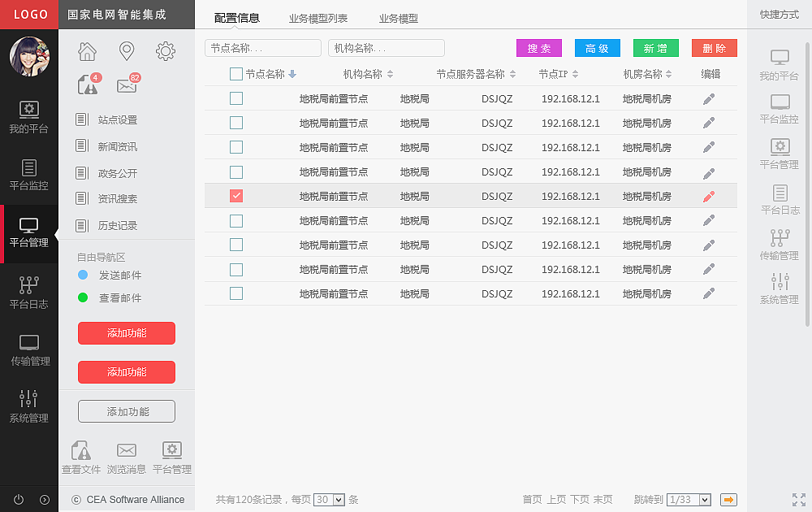Click the green status dot beside 查看邮件
The image size is (812, 512).
pyautogui.click(x=84, y=298)
